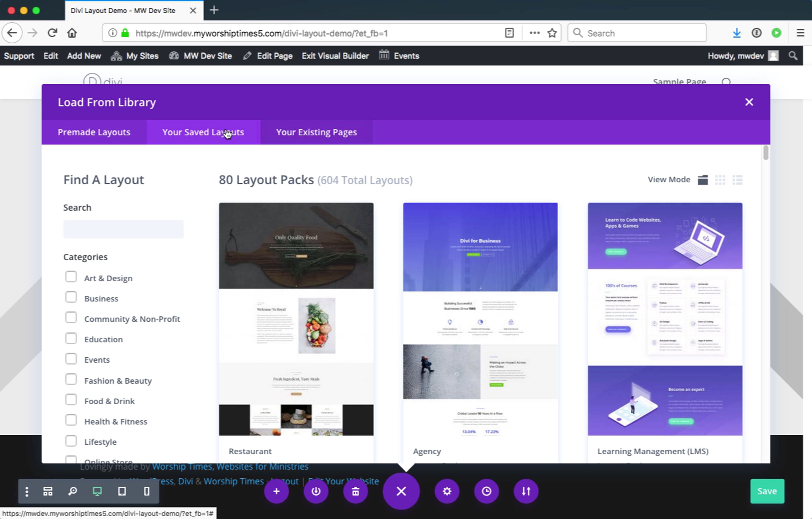Switch to Premade Layouts tab
Screen dimensions: 812x519
(x=94, y=132)
